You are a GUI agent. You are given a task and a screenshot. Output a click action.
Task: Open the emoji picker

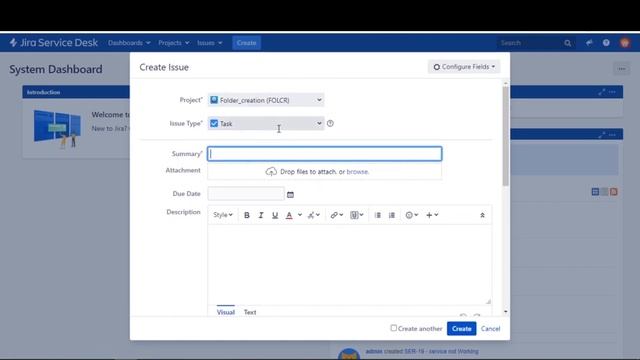coord(411,215)
